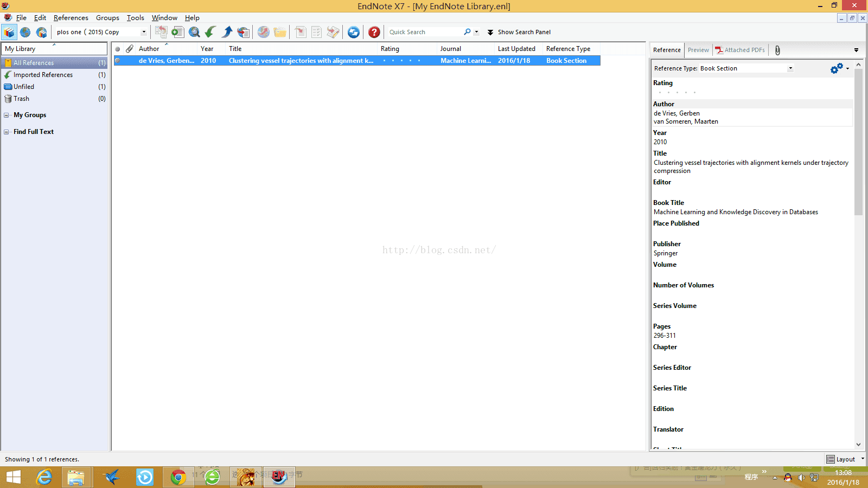Collapse the My Groups tree node
Viewport: 868px width, 488px height.
coord(7,115)
